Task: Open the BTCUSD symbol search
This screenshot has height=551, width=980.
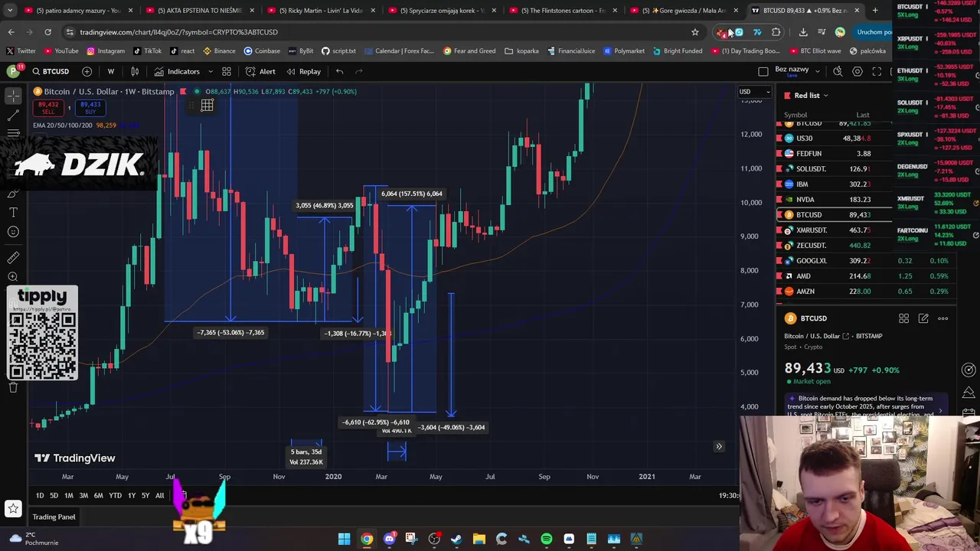Action: click(51, 71)
